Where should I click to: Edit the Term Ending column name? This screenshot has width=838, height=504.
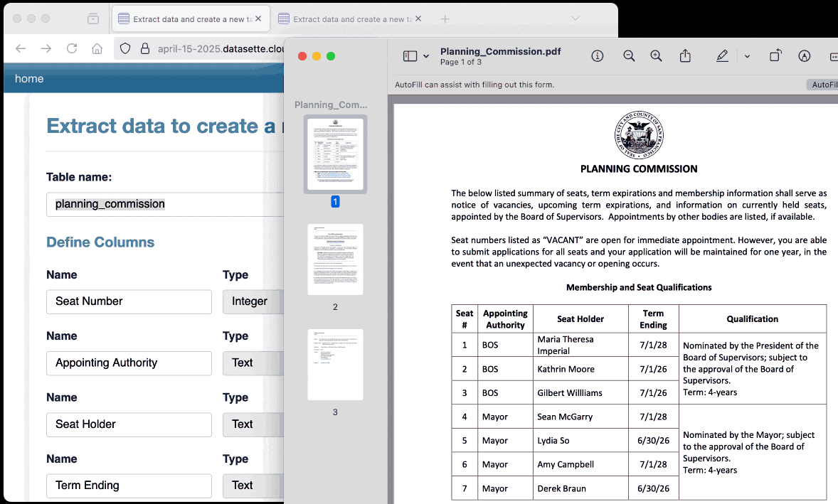[129, 486]
